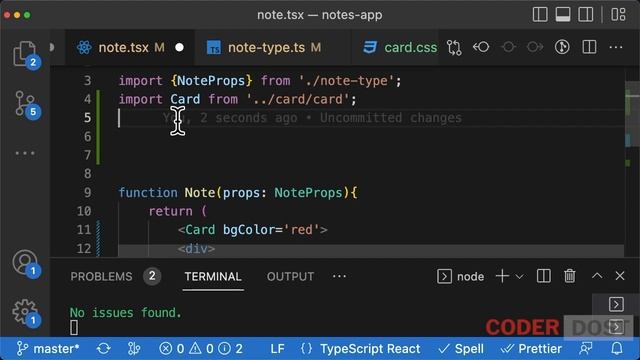This screenshot has width=640, height=360.
Task: Open the git graph status bar icon
Action: coord(133,349)
